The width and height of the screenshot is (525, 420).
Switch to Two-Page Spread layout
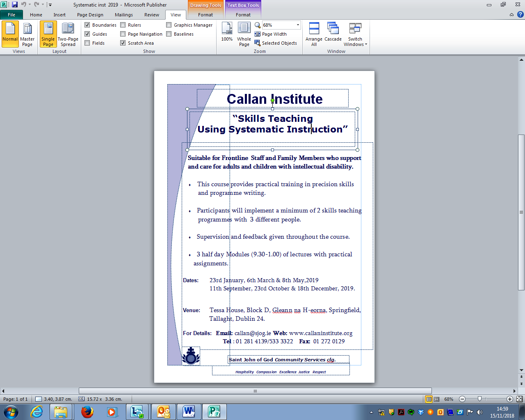pos(68,34)
